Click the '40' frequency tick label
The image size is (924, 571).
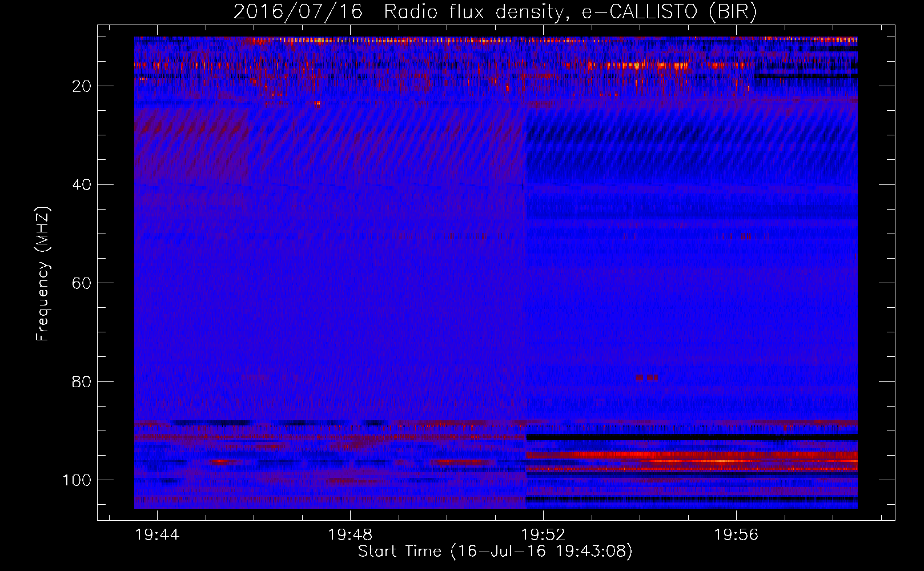pos(82,185)
